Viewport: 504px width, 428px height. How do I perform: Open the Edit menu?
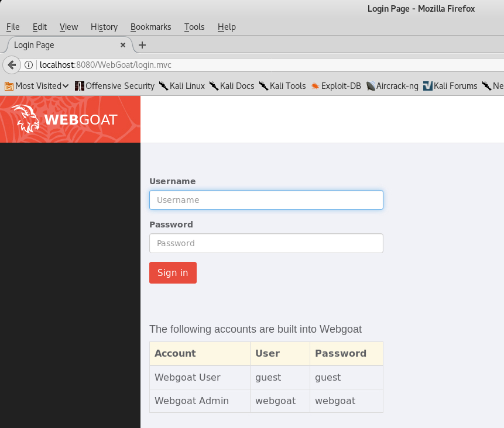[x=40, y=27]
